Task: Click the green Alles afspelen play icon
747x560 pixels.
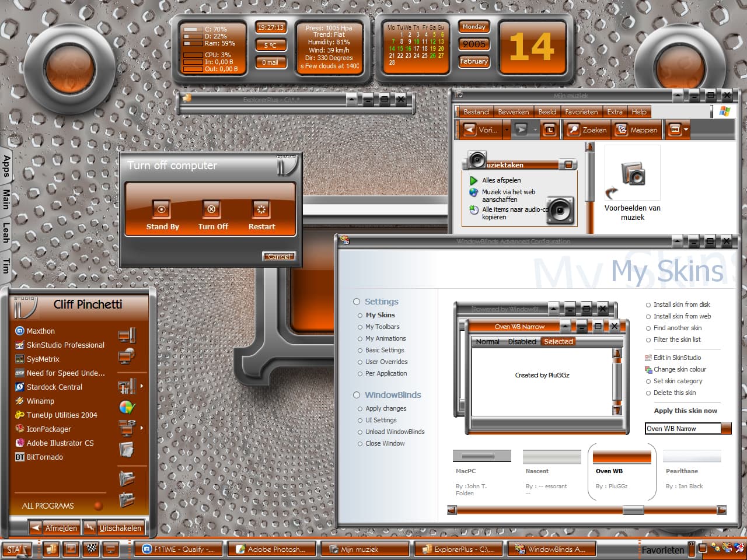Action: (474, 180)
